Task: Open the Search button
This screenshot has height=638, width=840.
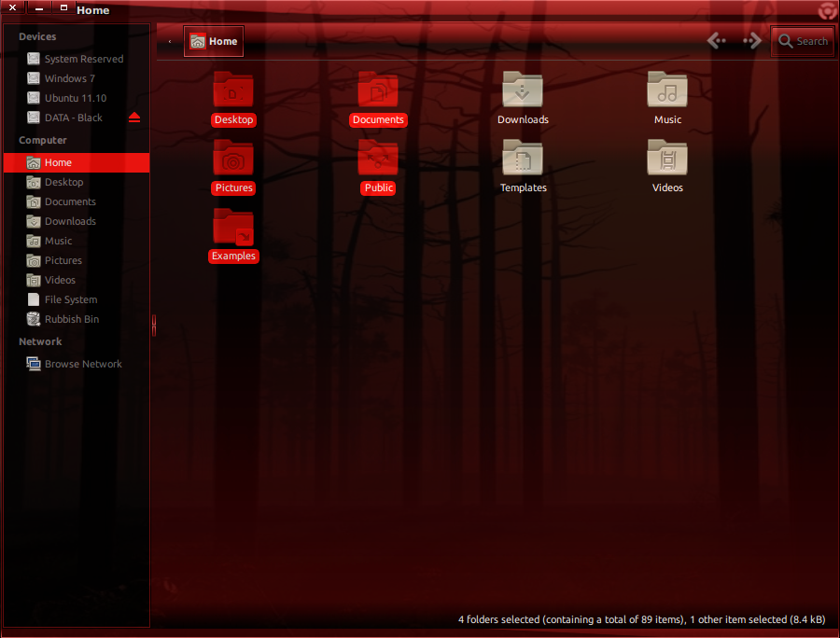Action: [x=803, y=41]
